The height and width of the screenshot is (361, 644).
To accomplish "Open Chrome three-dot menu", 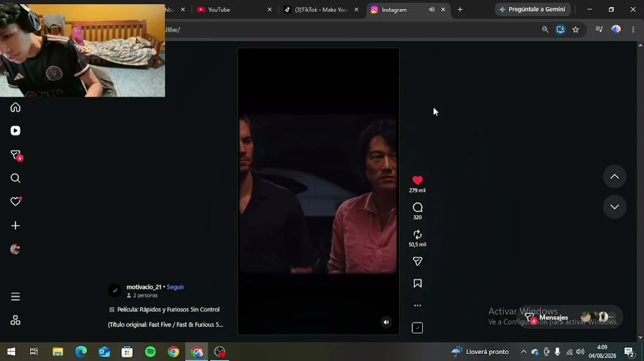I will click(633, 30).
